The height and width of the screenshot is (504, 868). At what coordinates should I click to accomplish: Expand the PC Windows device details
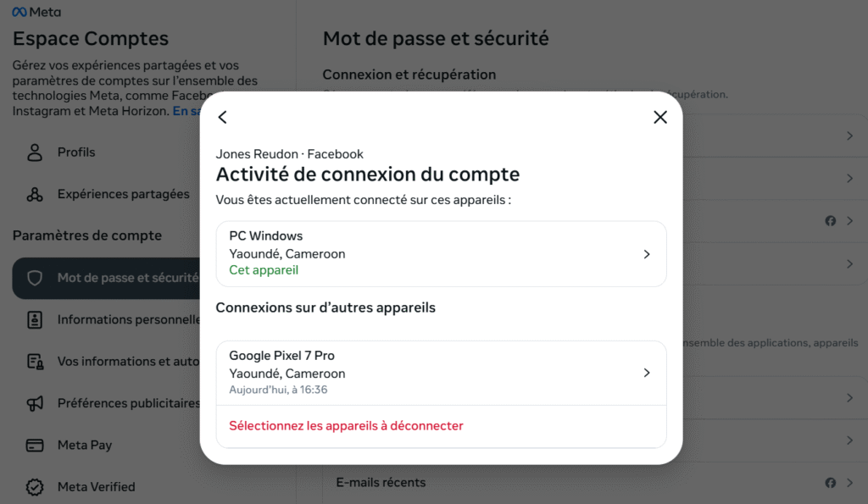pyautogui.click(x=647, y=254)
